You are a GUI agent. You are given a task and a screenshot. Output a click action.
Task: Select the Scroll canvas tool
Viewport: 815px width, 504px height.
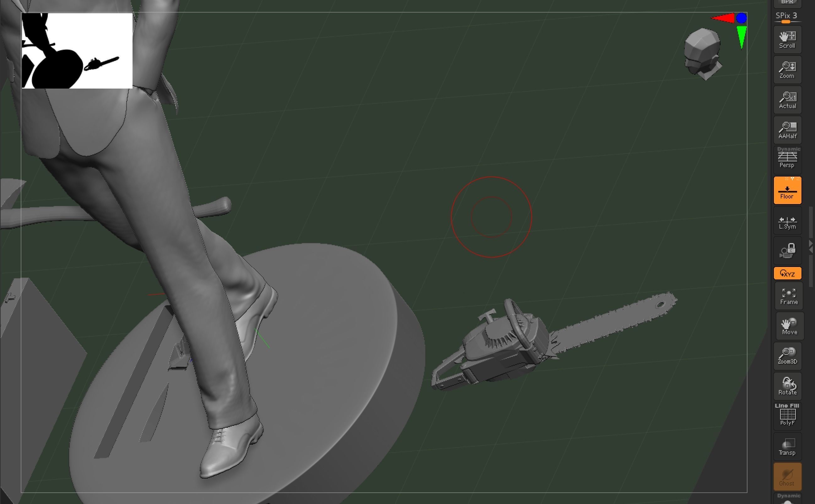pos(787,40)
